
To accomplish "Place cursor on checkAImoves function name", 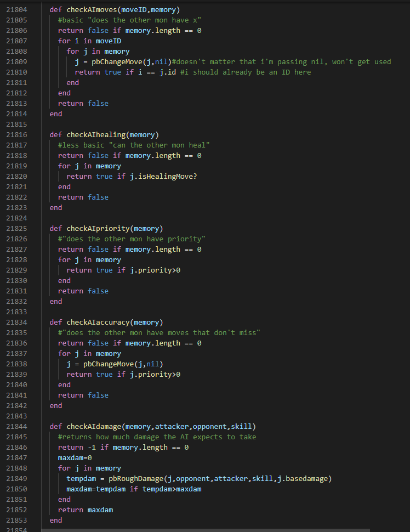I will pyautogui.click(x=92, y=10).
